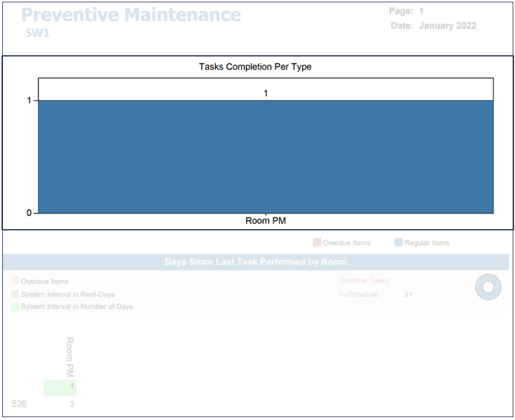This screenshot has width=515, height=420.
Task: Select room number 526 in the table
Action: pyautogui.click(x=19, y=404)
